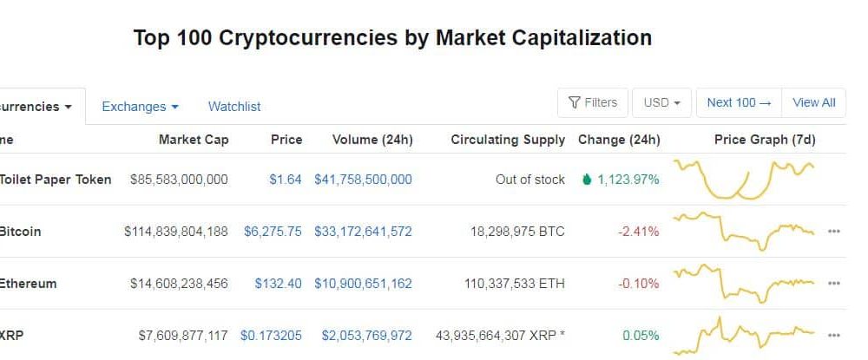Open XRP price link $0.173205
This screenshot has height=360, width=868.
point(271,336)
